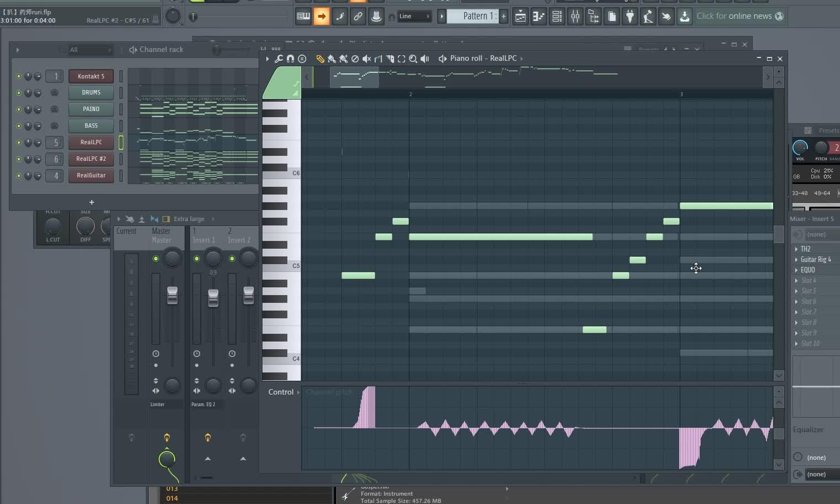
Task: Open the All filter dropdown in Channel rack
Action: [90, 50]
